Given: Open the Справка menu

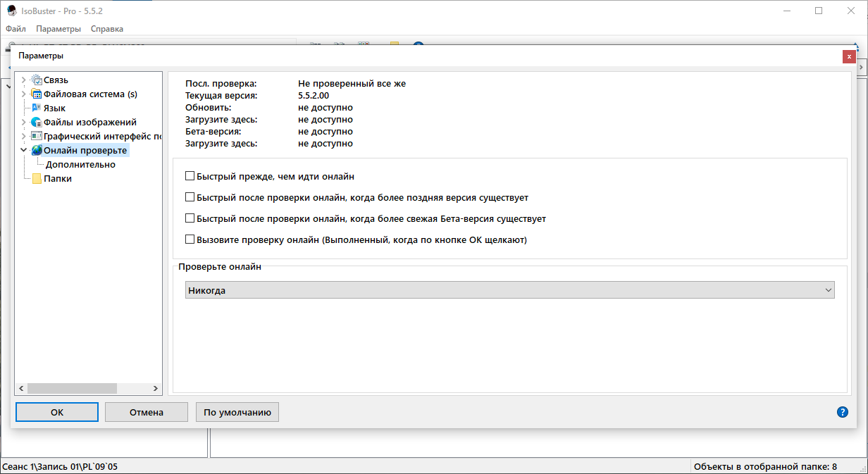Looking at the screenshot, I should click(107, 29).
